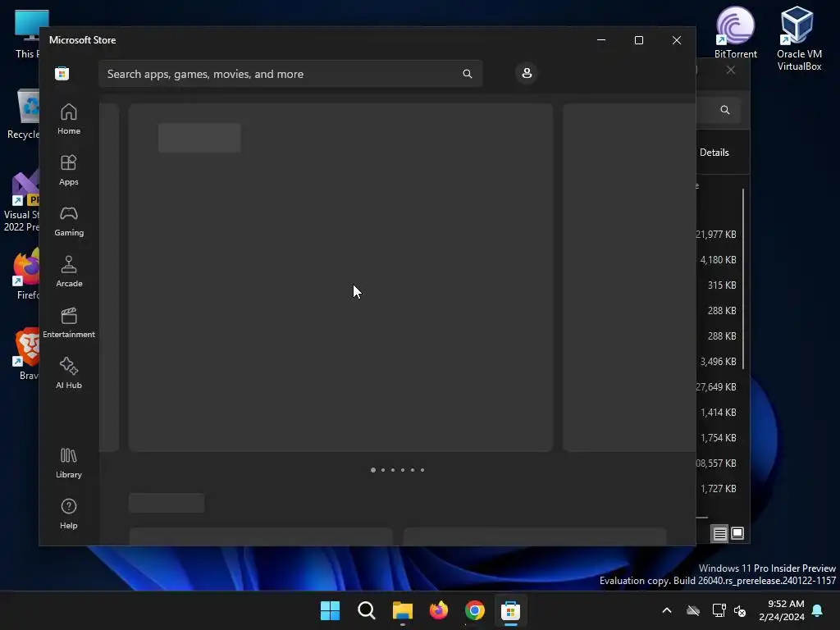Select the file sized 3,496 KB
This screenshot has width=840, height=630.
717,362
